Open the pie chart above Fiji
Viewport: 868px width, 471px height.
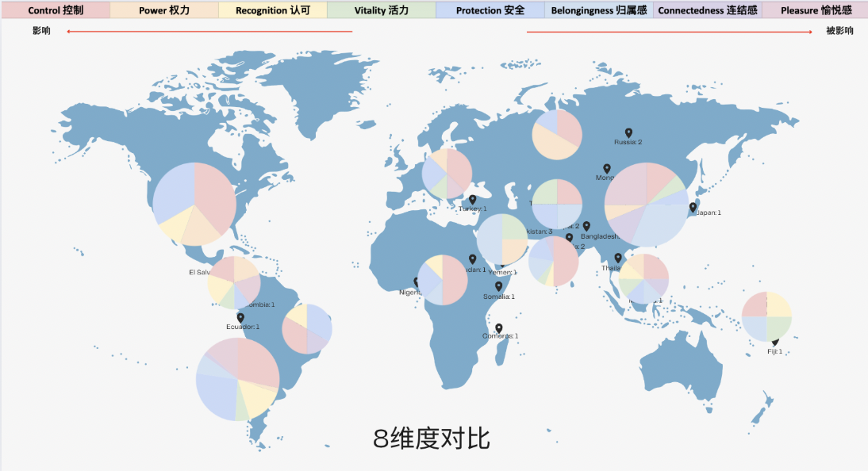(766, 316)
